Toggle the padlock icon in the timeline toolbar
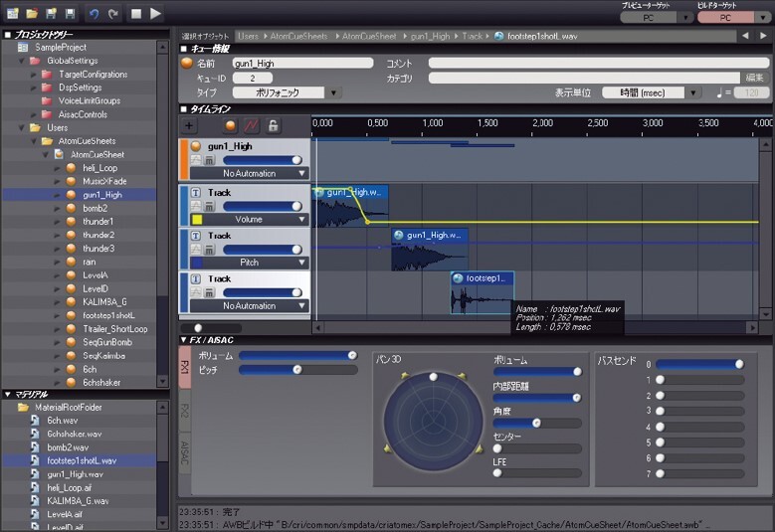Image resolution: width=775 pixels, height=532 pixels. 273,126
